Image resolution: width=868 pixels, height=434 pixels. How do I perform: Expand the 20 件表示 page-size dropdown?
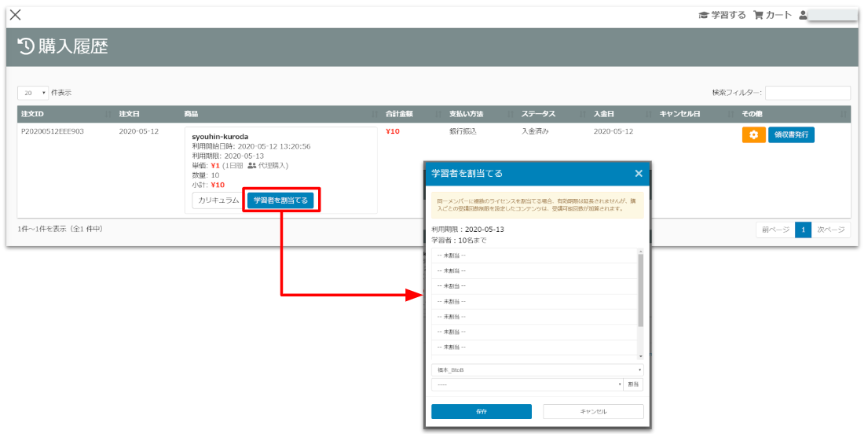33,93
